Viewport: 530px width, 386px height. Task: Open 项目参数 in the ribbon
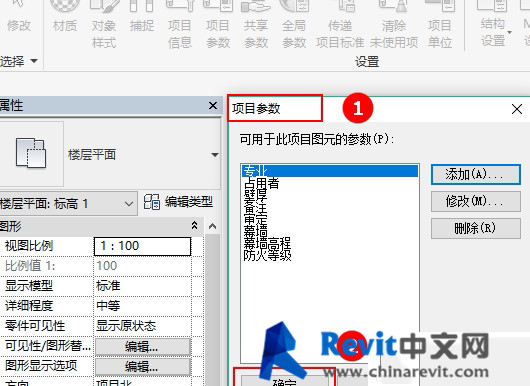coord(218,25)
